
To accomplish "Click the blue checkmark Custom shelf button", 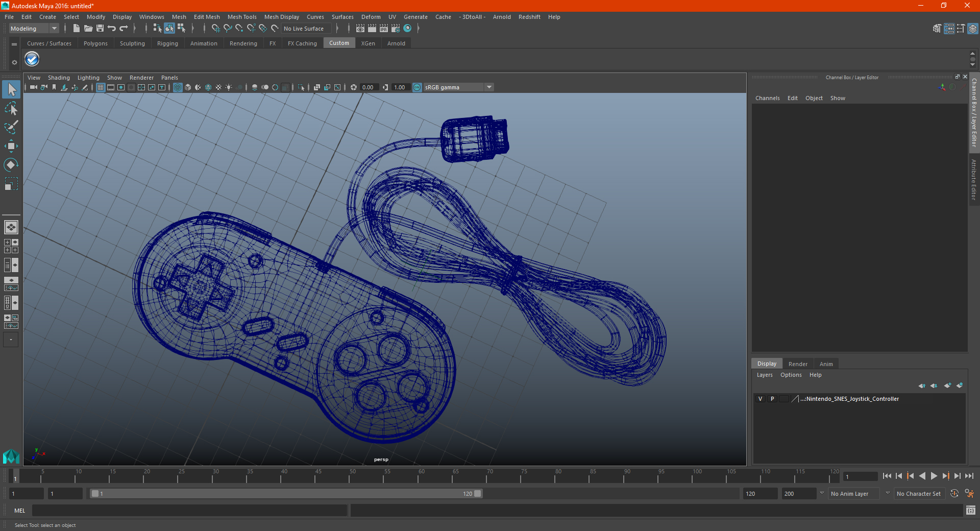I will 32,59.
